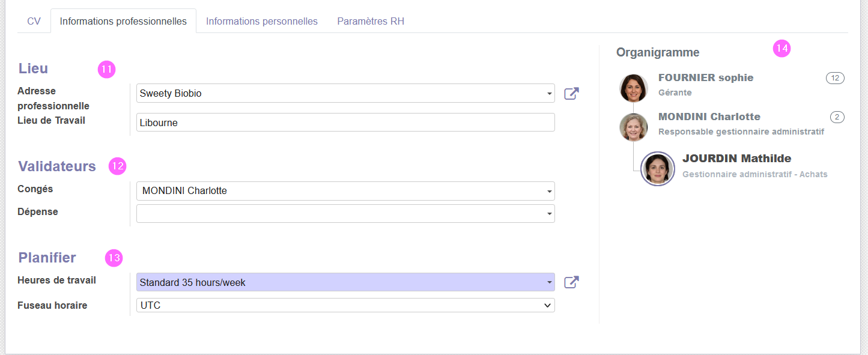Click the pink marker numbered 14
The image size is (868, 355).
coord(782,49)
